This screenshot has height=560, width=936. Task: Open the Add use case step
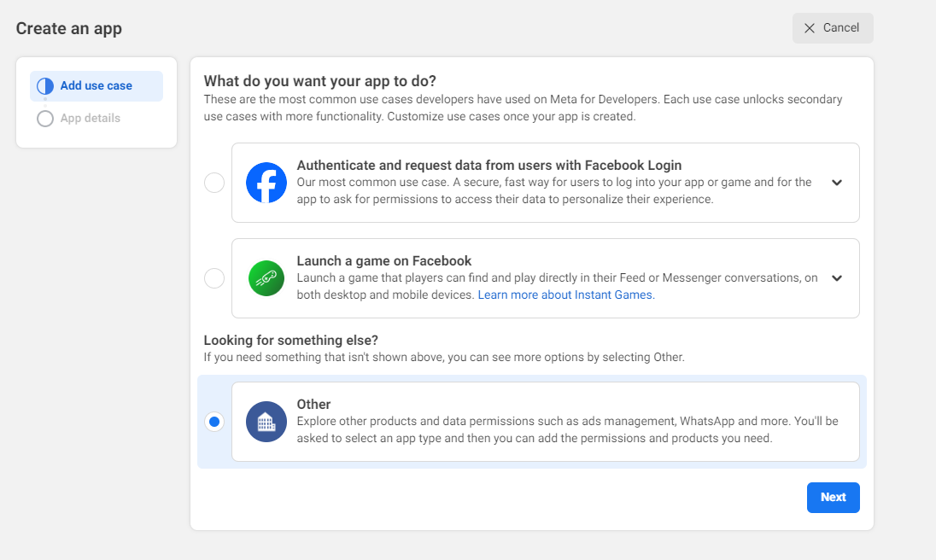97,86
